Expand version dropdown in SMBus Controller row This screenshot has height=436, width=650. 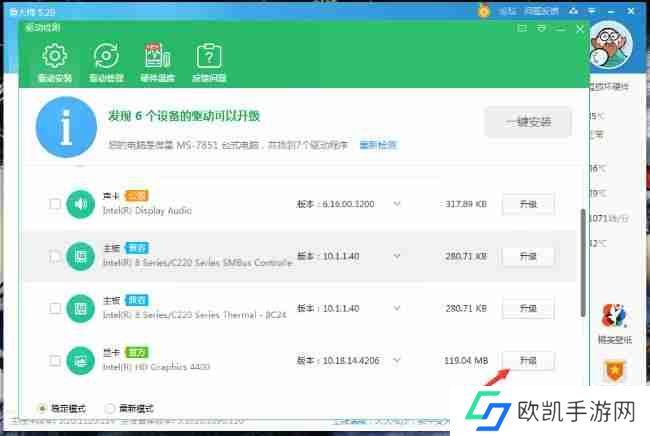397,256
